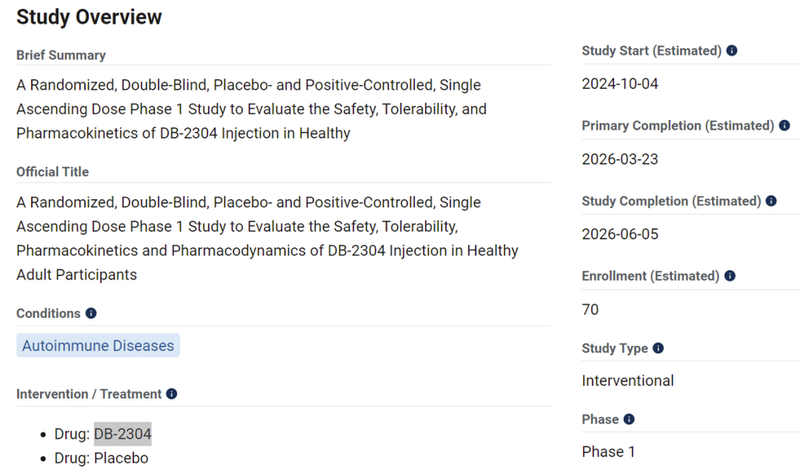800x474 pixels.
Task: Select the primary completion date 2026-03-23
Action: [x=620, y=159]
